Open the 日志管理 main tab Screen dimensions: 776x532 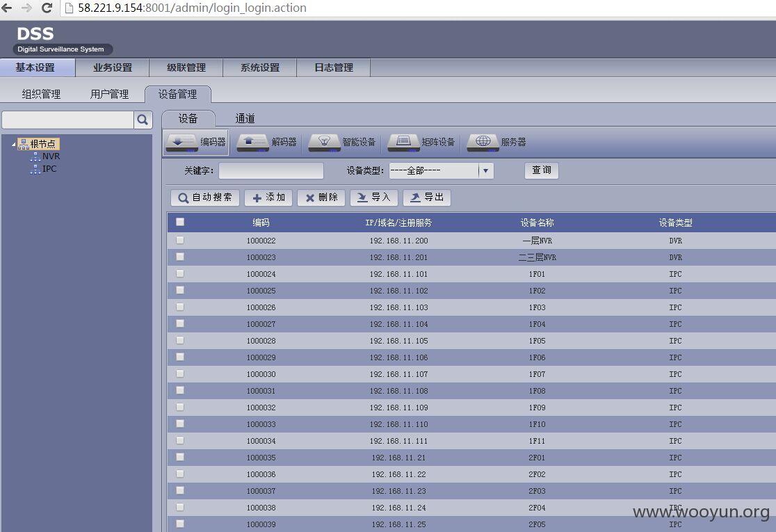(334, 67)
